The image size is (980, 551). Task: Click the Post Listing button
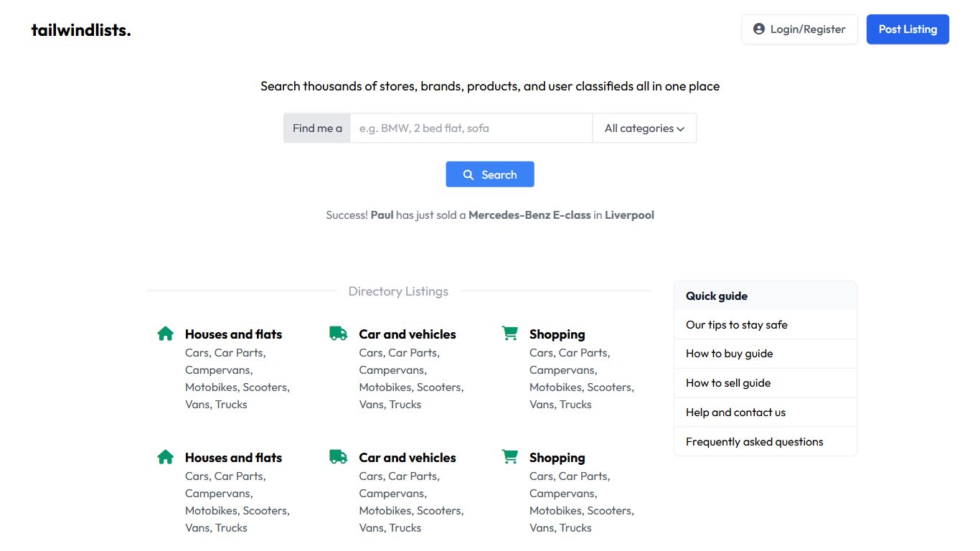tap(908, 29)
